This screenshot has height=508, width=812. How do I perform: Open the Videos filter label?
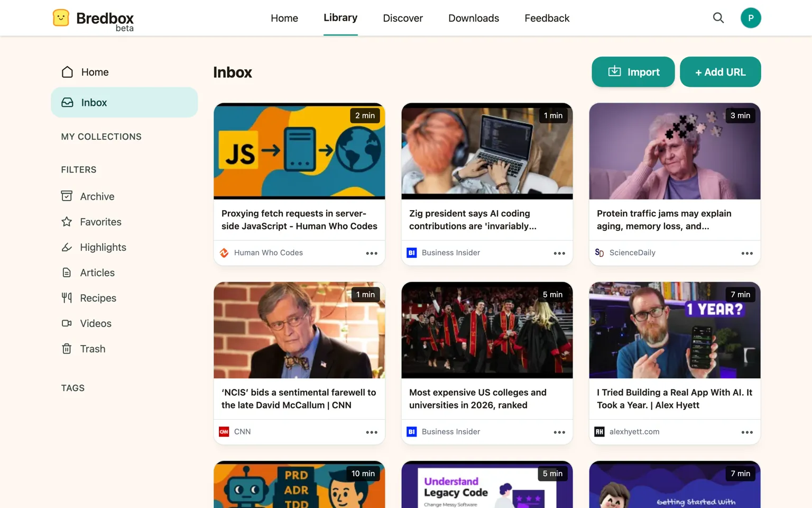[96, 323]
